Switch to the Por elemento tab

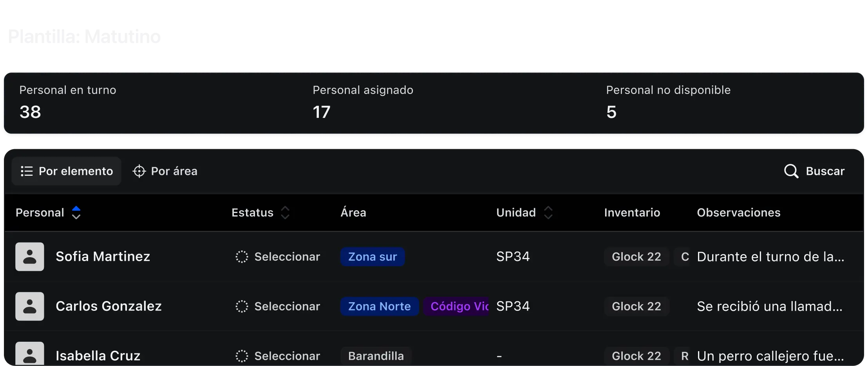(x=67, y=171)
